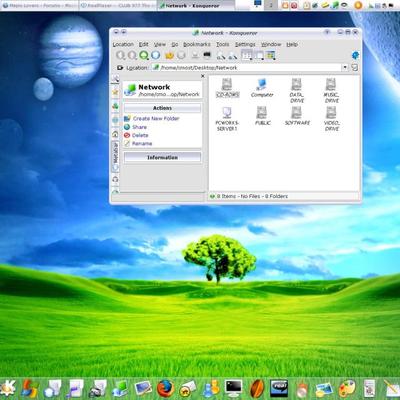Click the Back navigation arrow in Konqueror
The width and height of the screenshot is (400, 400).
121,55
